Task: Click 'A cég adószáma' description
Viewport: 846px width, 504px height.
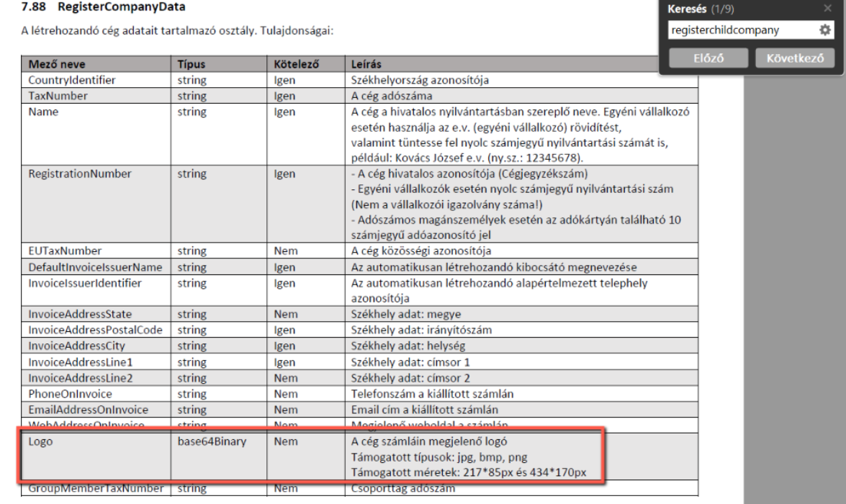Action: (392, 96)
